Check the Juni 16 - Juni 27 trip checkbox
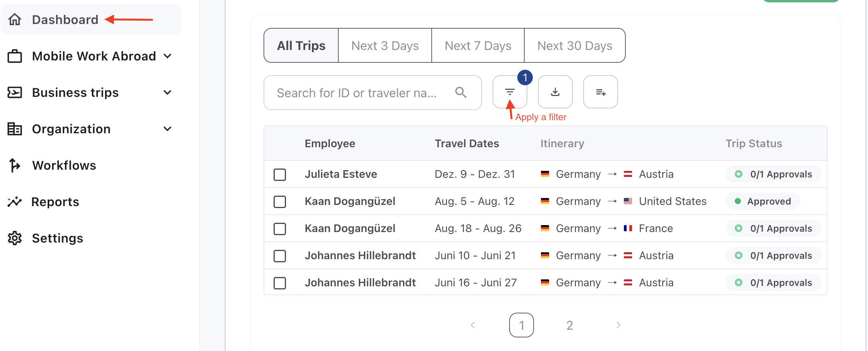This screenshot has width=868, height=351. (280, 283)
